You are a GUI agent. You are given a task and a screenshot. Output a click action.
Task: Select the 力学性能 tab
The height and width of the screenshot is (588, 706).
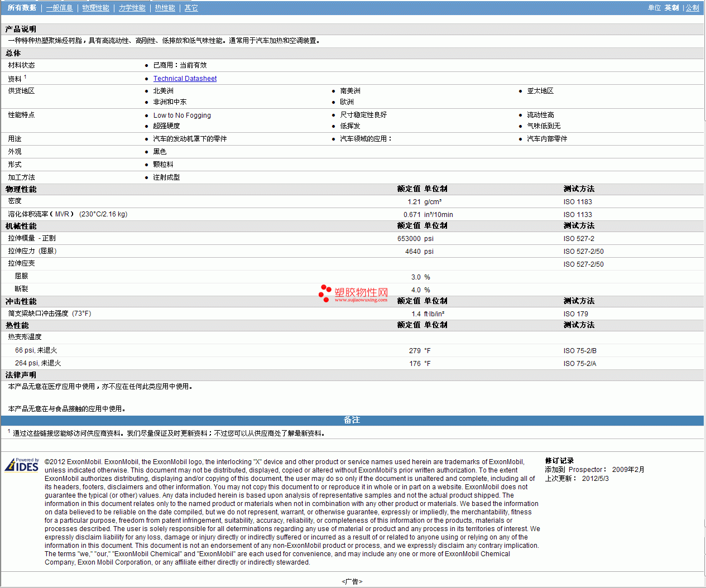132,8
